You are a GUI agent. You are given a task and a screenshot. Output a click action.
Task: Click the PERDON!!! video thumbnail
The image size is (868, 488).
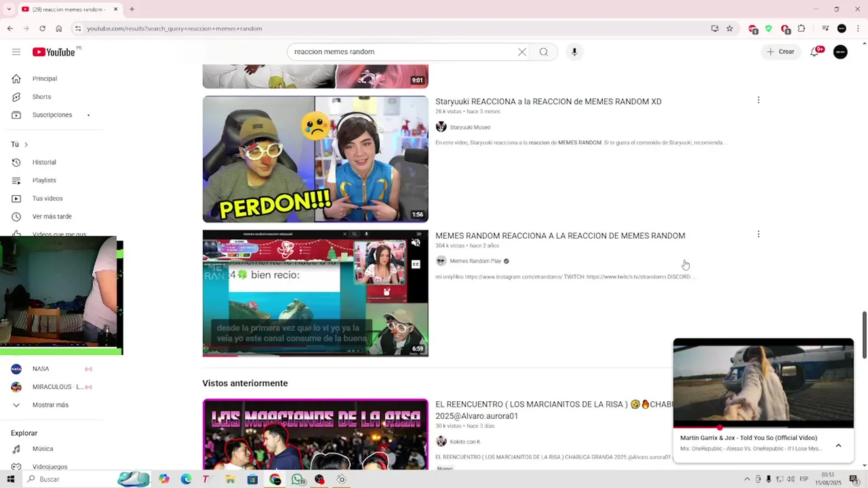(x=315, y=159)
